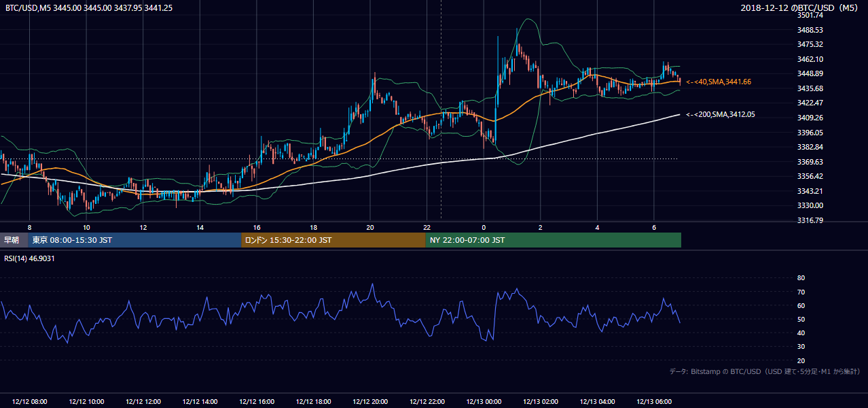Screen dimensions: 868x408
Task: Click the bottom date label 12/13 02:00
Action: 540,402
